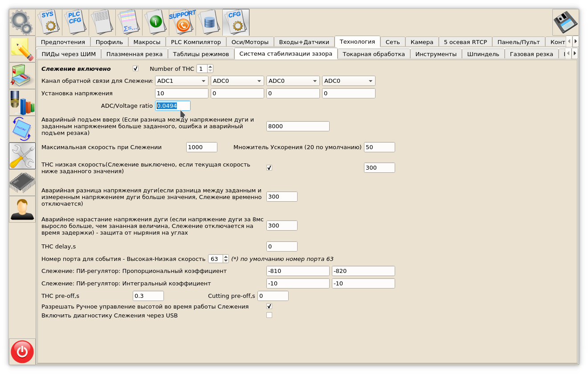The width and height of the screenshot is (588, 374).
Task: Open the fourth feedback channel dropdown (ADC0)
Action: click(x=349, y=81)
